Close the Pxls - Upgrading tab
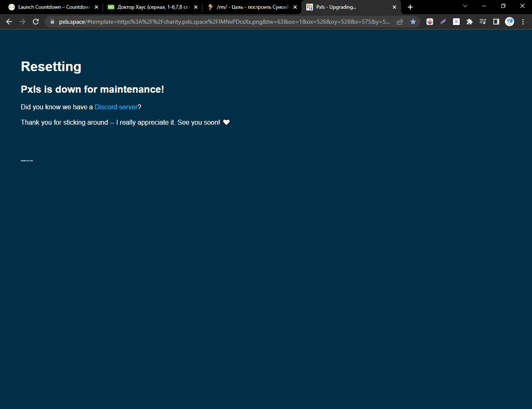This screenshot has width=532, height=409. pyautogui.click(x=394, y=7)
